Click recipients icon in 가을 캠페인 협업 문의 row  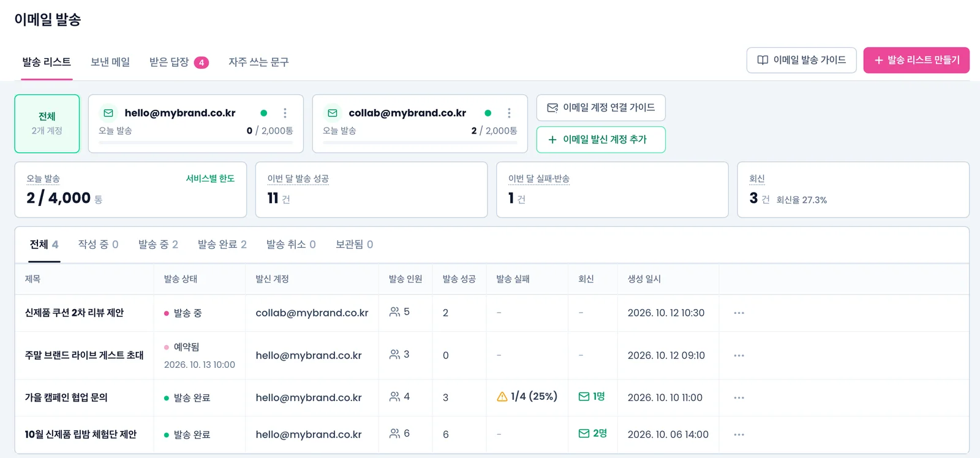coord(395,397)
